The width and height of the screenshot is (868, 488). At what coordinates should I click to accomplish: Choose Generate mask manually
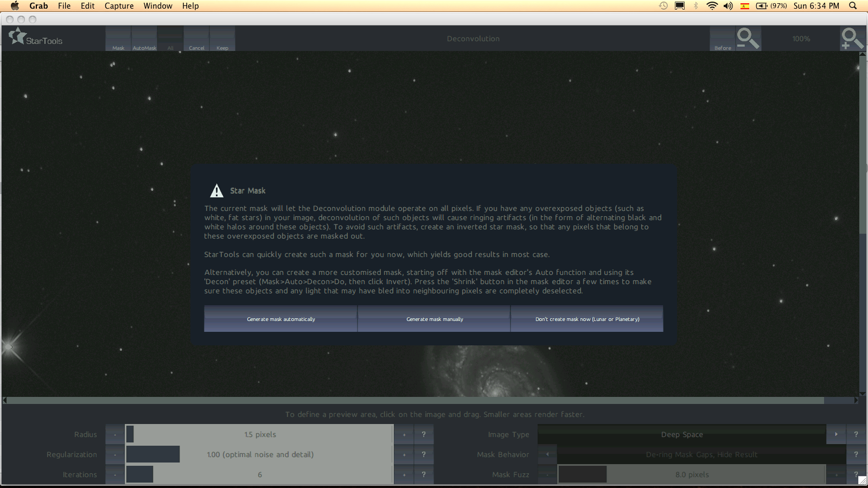coord(434,319)
